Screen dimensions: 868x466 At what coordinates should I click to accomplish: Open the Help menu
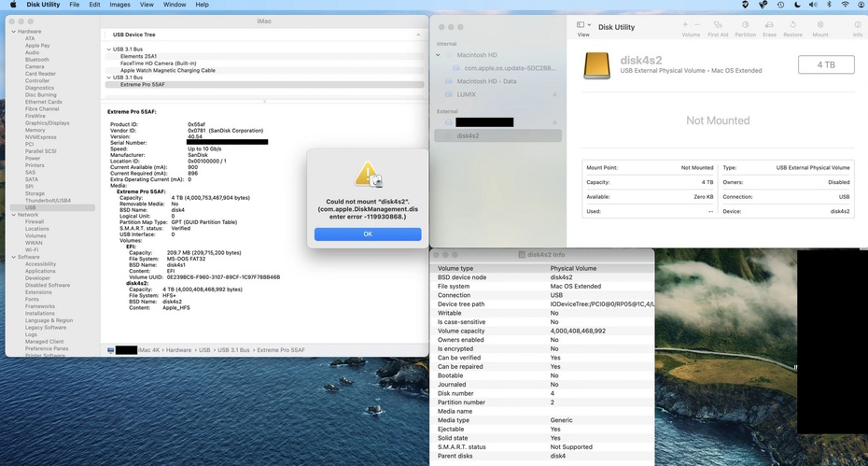click(x=202, y=5)
